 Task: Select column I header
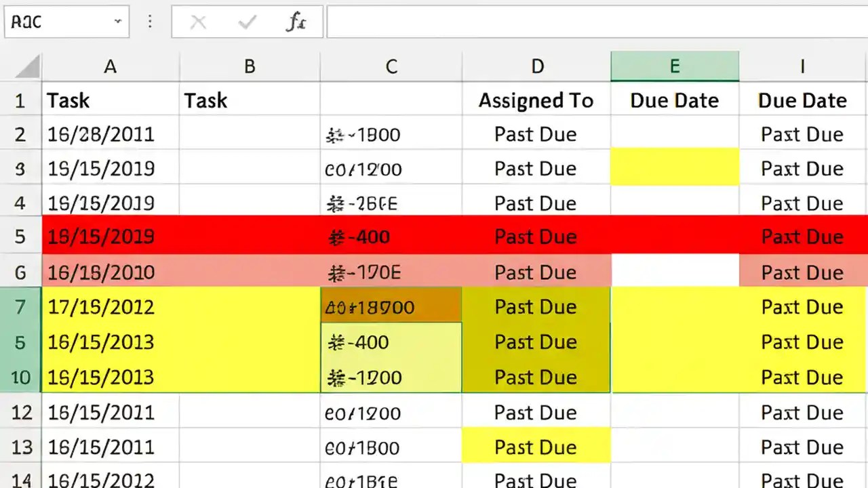pos(802,66)
